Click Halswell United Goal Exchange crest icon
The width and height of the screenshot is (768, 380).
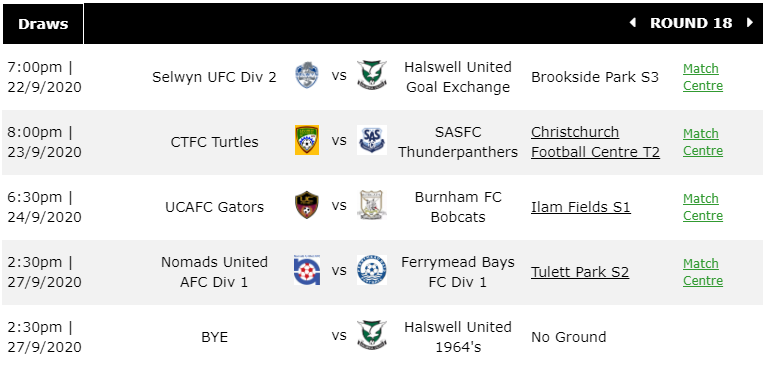(372, 75)
